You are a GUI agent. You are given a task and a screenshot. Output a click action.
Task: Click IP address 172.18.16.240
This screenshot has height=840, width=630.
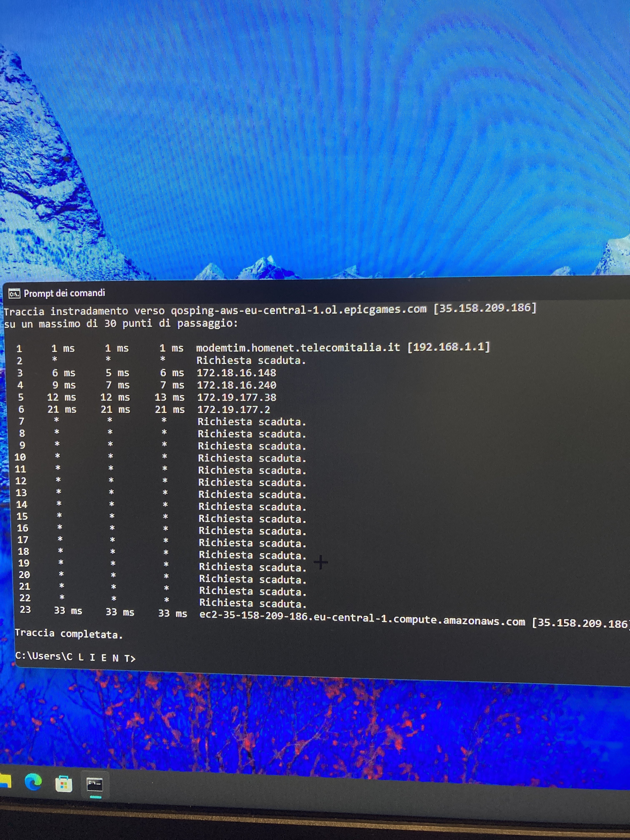pos(237,385)
